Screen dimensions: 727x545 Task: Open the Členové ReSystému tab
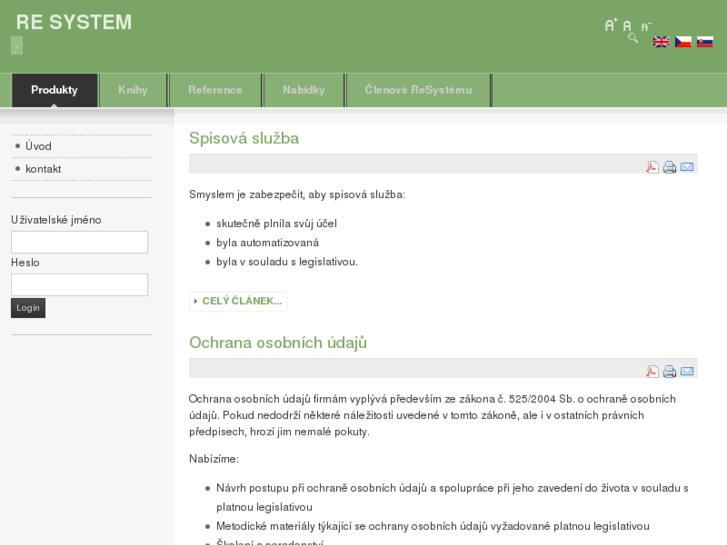418,90
